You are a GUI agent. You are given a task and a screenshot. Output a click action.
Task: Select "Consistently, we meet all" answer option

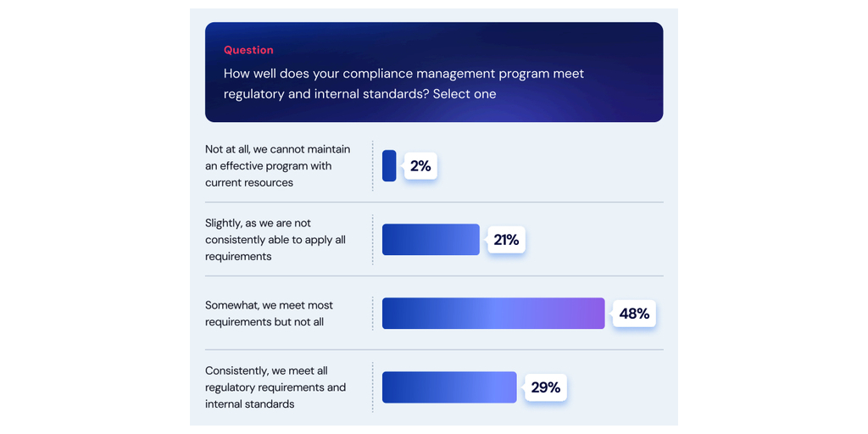pos(275,387)
